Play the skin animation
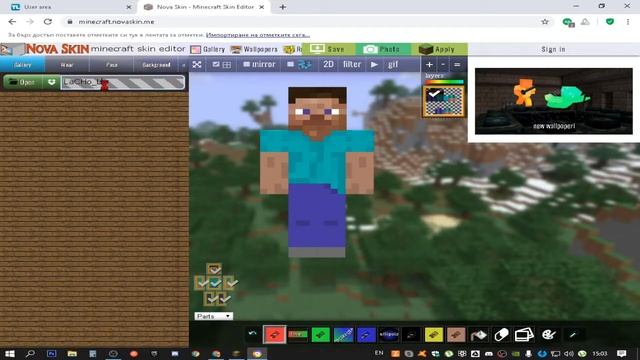640x360 pixels. coord(374,64)
